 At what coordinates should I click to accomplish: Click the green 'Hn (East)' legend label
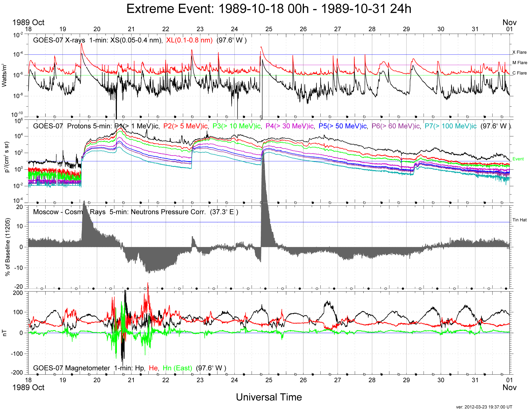tap(177, 368)
